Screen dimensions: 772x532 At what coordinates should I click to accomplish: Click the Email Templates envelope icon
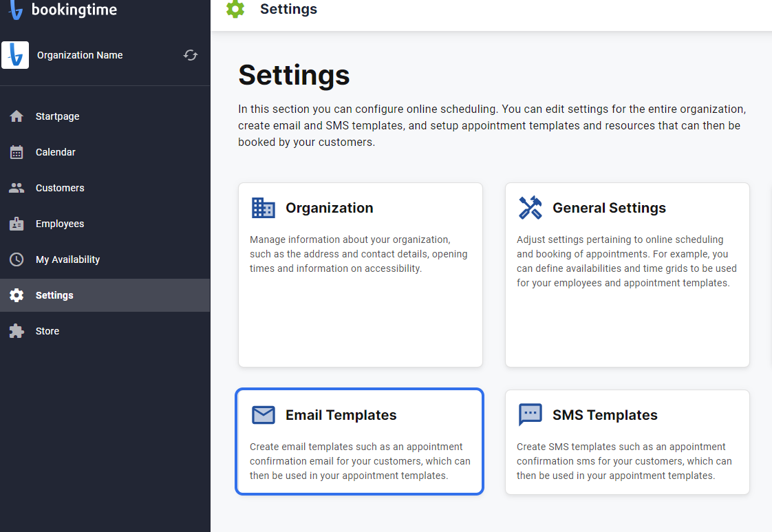264,415
